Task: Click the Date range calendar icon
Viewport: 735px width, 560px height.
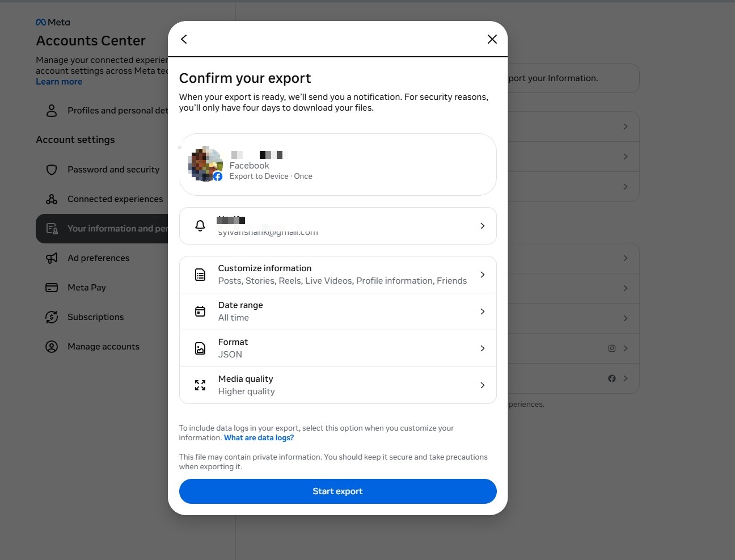Action: click(200, 311)
